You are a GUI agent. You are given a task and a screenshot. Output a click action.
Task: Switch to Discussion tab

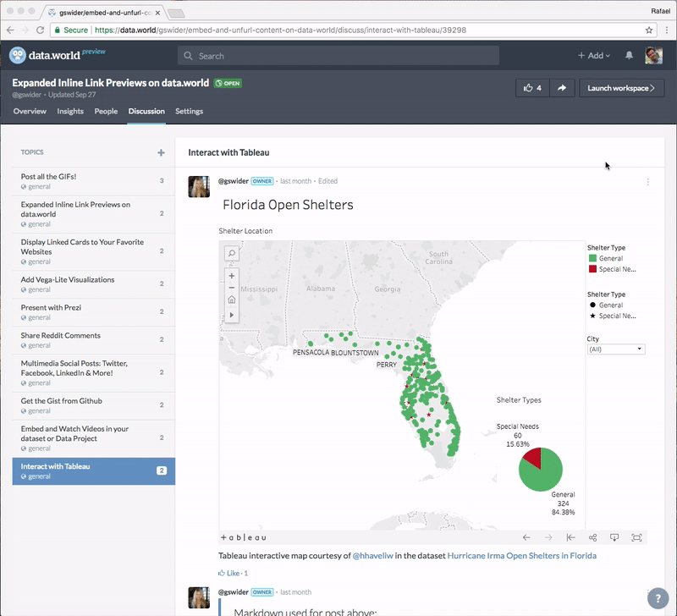point(146,111)
